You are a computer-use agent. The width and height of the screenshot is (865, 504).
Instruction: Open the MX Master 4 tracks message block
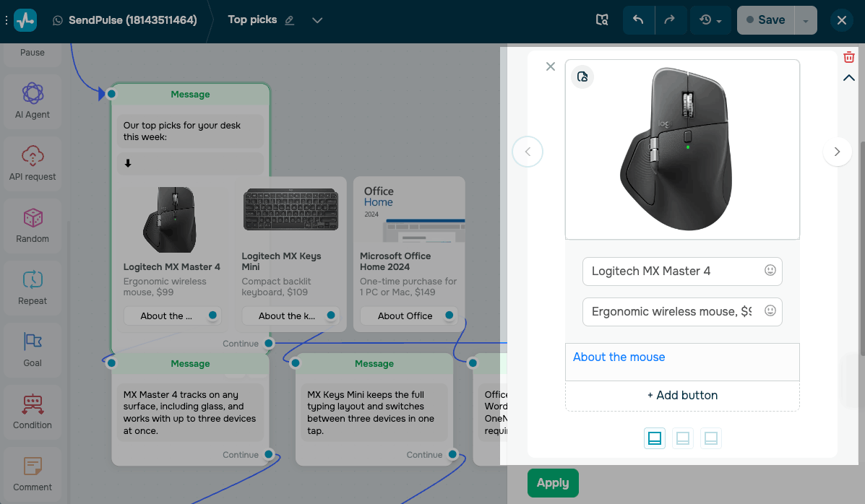189,412
